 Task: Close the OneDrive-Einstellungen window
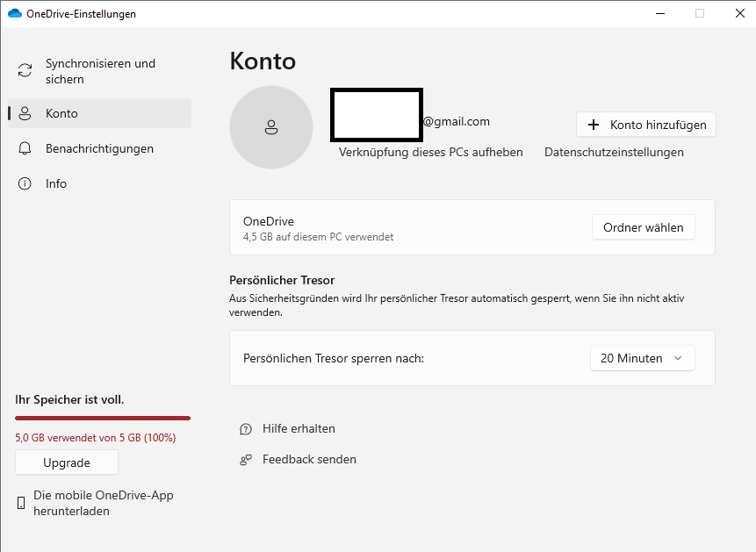point(740,13)
